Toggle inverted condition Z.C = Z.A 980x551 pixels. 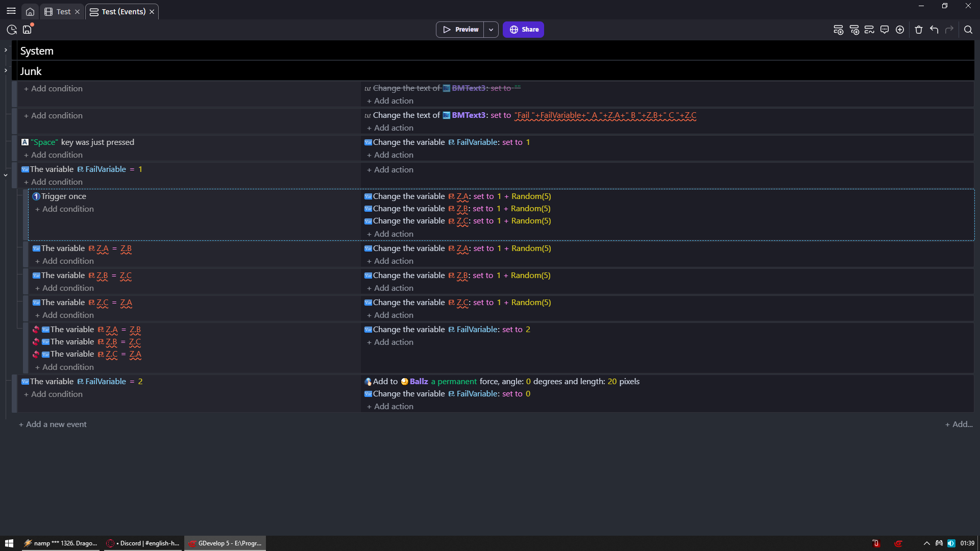pos(36,354)
